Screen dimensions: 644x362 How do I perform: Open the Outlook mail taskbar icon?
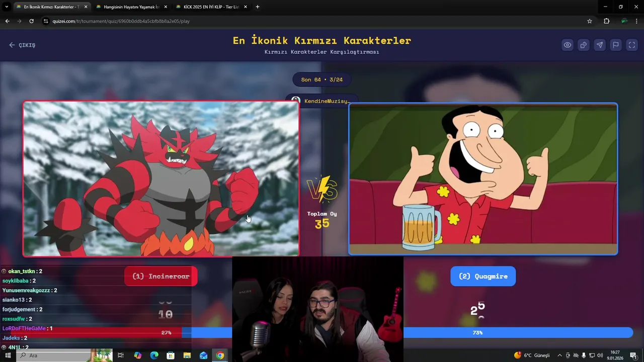(203, 355)
